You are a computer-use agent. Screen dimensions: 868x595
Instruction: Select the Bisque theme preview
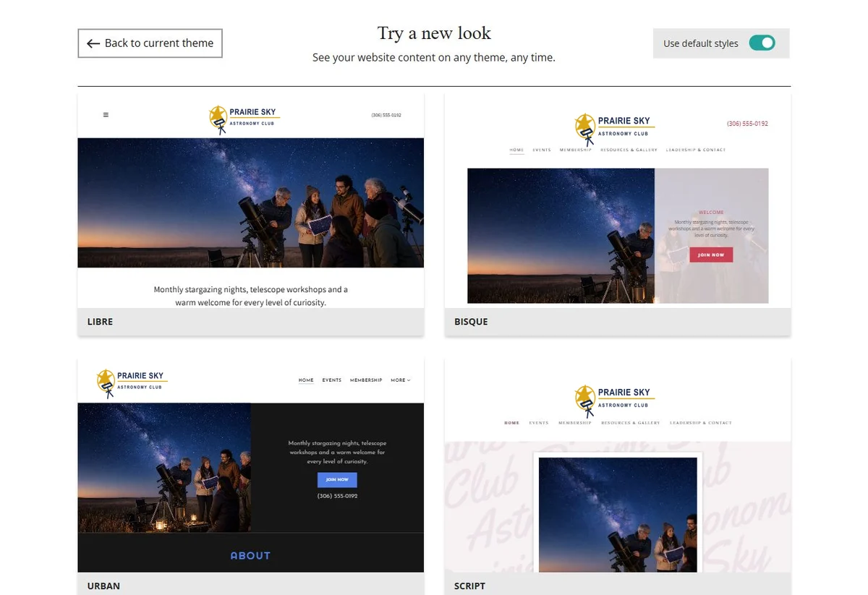click(x=618, y=200)
